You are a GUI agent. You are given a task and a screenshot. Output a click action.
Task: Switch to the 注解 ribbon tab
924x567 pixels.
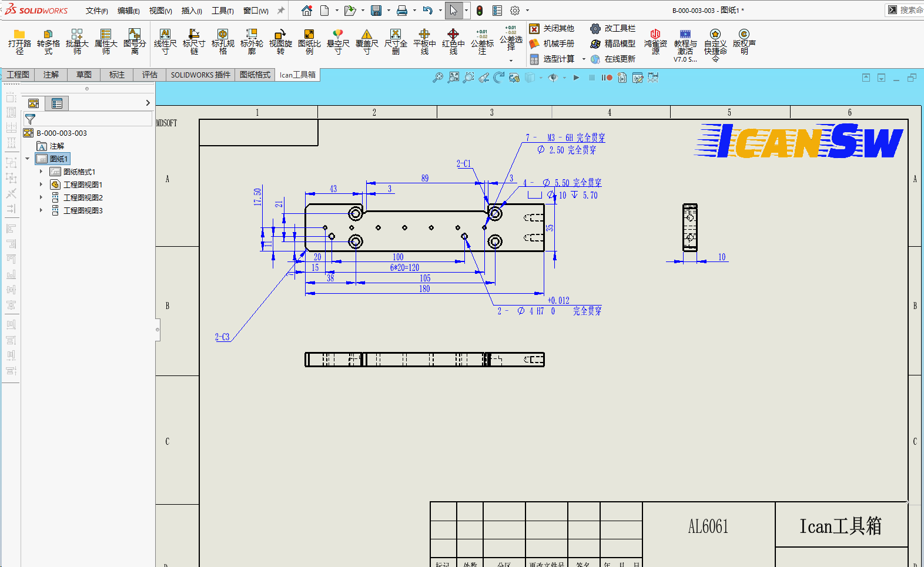(51, 75)
